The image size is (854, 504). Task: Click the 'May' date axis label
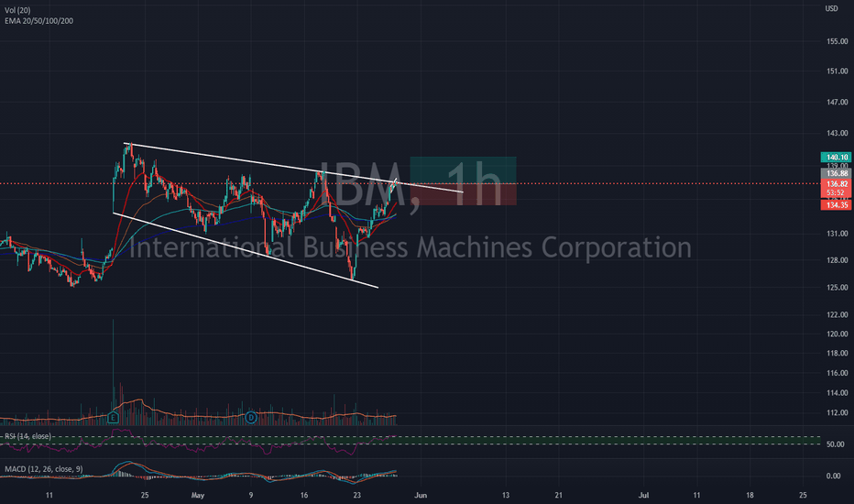198,495
